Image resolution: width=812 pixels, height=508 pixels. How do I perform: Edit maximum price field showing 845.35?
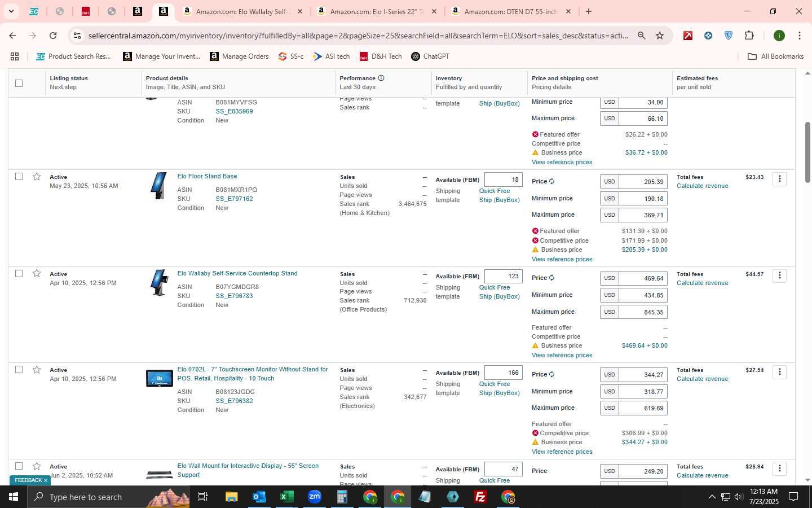(x=643, y=312)
